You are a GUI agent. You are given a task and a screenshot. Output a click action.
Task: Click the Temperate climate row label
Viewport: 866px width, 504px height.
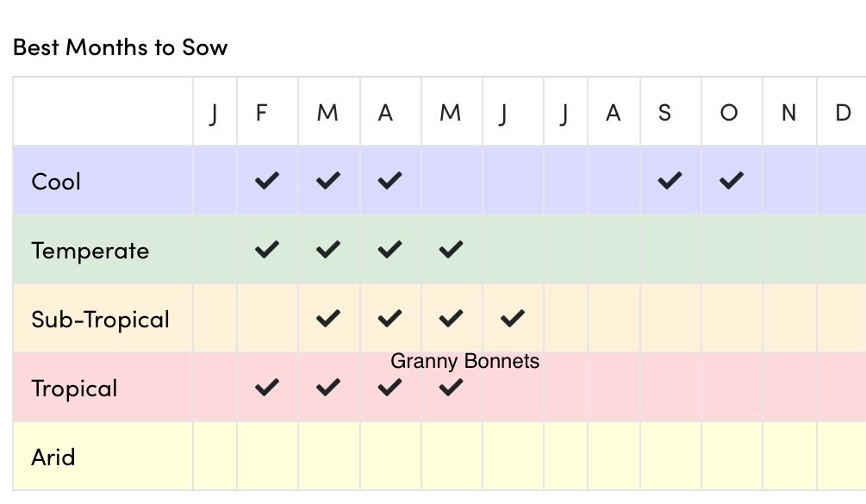[90, 251]
